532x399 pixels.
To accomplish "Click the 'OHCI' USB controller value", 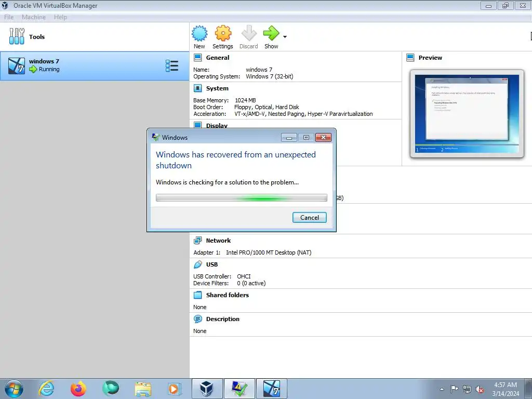I will 244,276.
